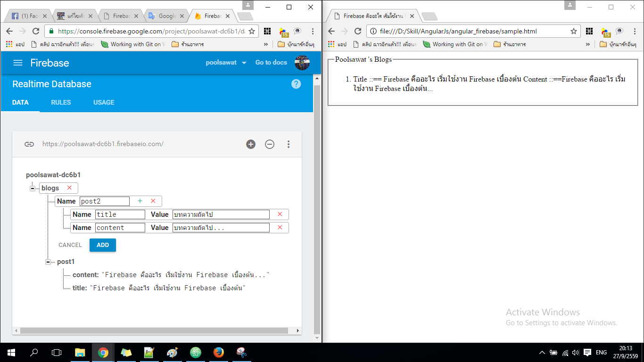Click the Firebase logo text

[x=50, y=63]
